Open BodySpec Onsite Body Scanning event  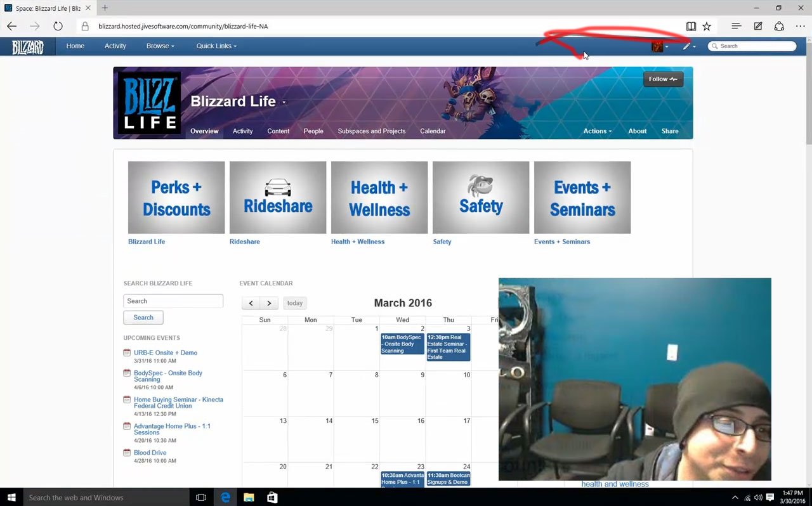(x=168, y=376)
